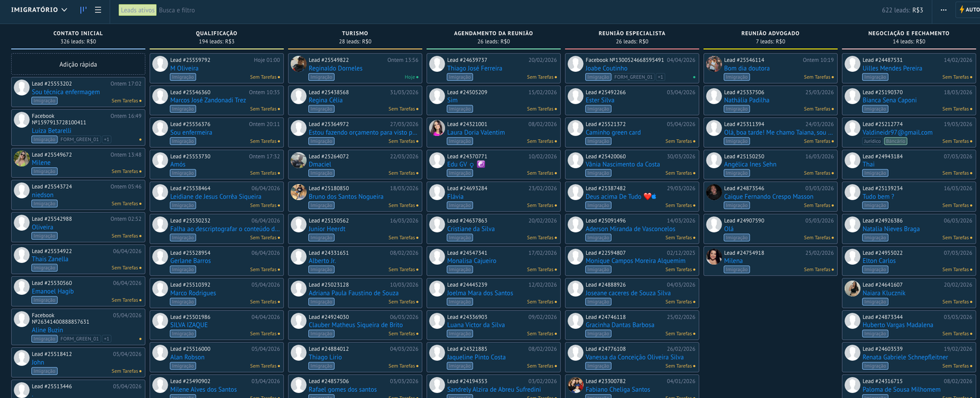The width and height of the screenshot is (980, 398).
Task: Click the lightning AUTO automation button
Action: (x=969, y=10)
